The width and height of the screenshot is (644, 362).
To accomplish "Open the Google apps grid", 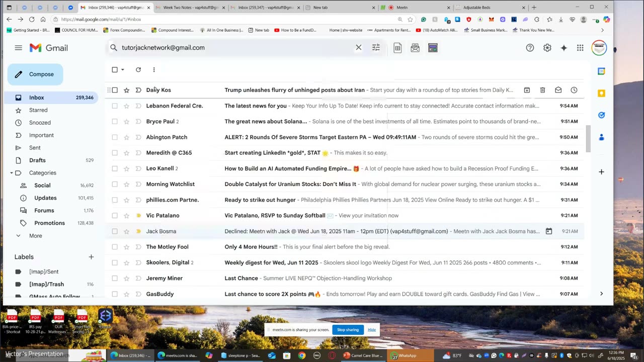I will pyautogui.click(x=580, y=48).
